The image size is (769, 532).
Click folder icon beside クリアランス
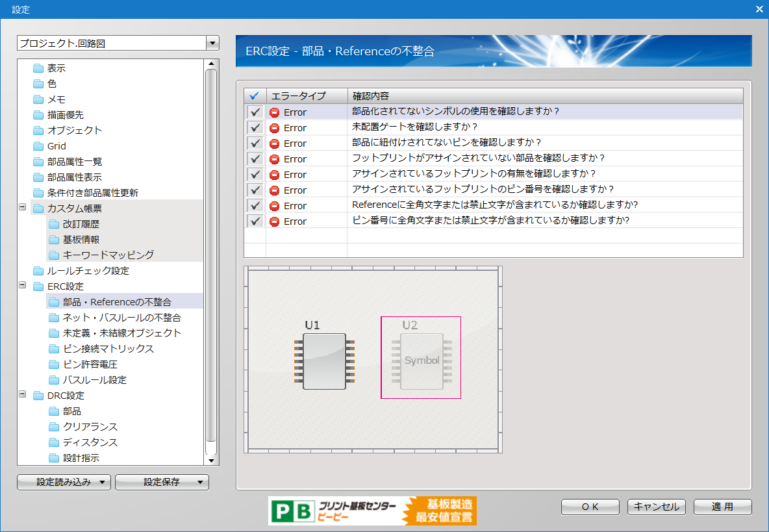click(54, 427)
